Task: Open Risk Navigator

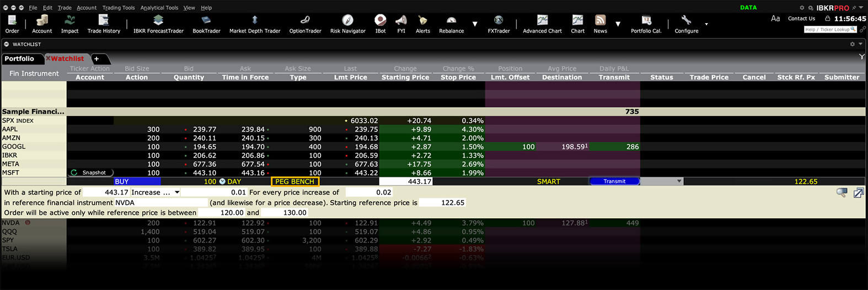Action: 347,24
